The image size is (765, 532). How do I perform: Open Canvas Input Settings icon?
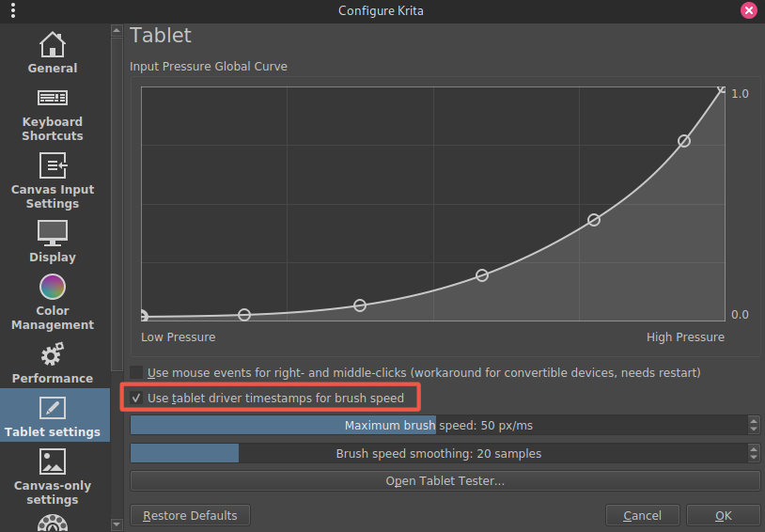[53, 165]
